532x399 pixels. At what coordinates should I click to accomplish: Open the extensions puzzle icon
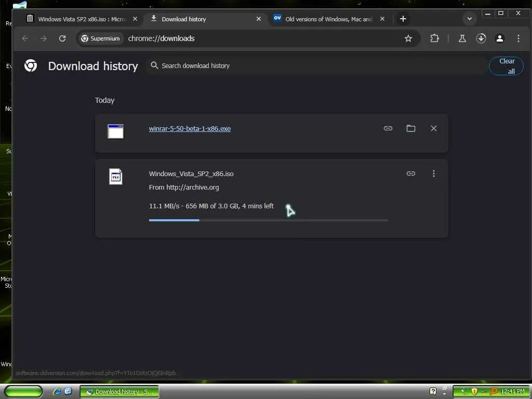click(434, 38)
